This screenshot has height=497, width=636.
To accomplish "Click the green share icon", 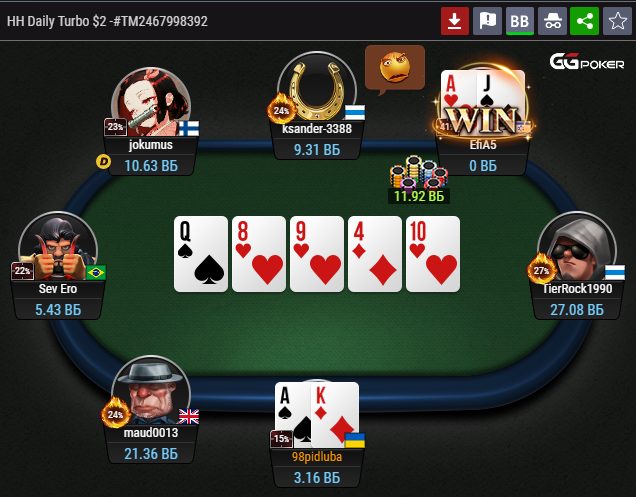I will pyautogui.click(x=584, y=21).
